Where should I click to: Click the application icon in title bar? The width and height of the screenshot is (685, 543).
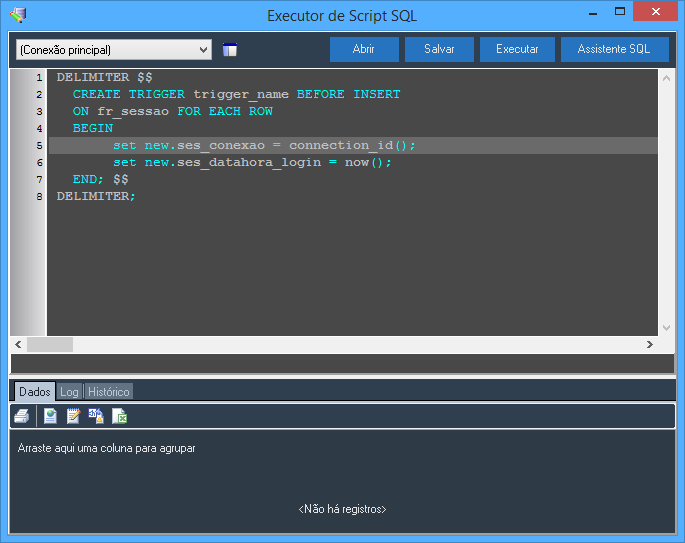coord(18,15)
